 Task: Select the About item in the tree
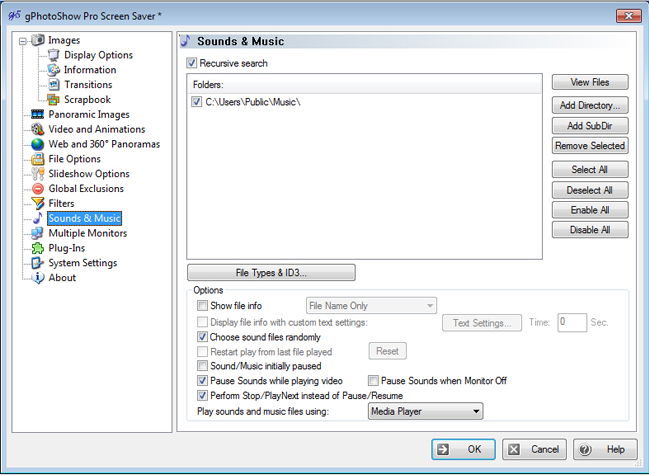[x=62, y=278]
